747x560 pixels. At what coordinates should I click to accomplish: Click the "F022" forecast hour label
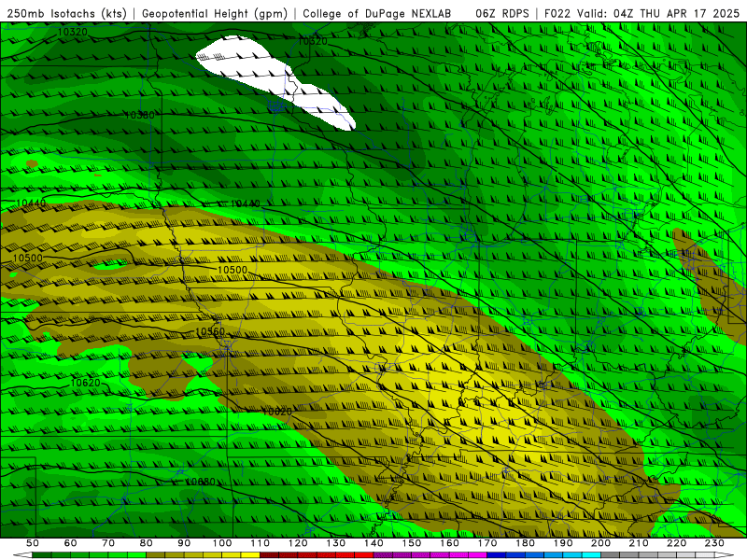click(x=557, y=14)
